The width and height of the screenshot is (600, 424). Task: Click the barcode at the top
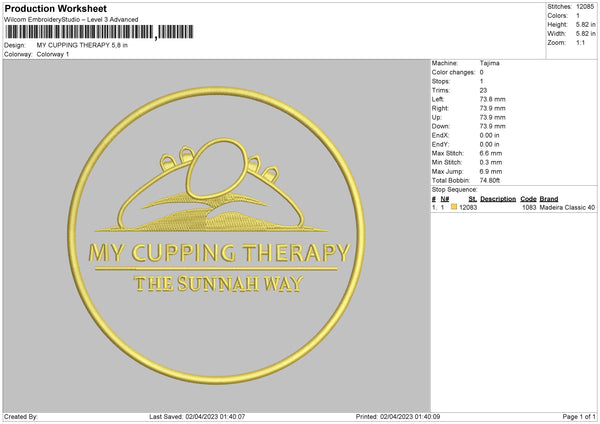99,32
